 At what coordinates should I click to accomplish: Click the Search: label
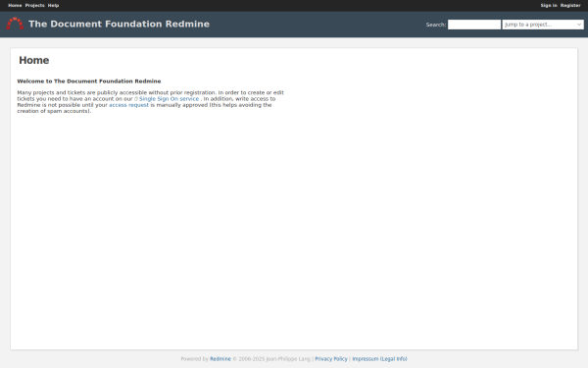436,25
